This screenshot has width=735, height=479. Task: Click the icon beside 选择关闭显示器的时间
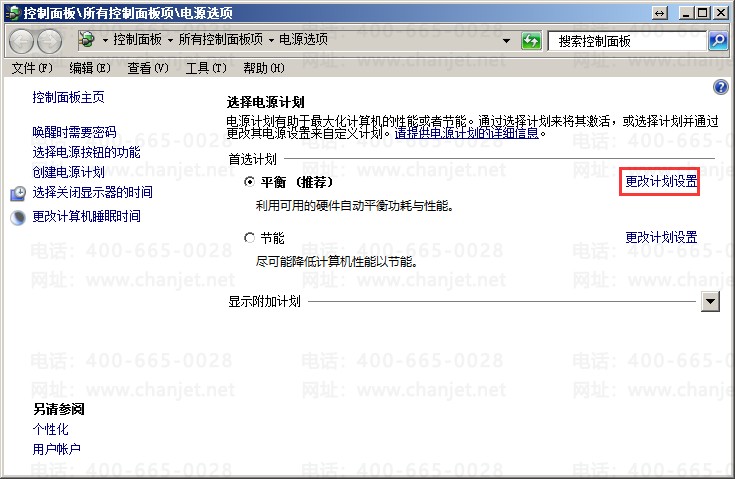[18, 193]
